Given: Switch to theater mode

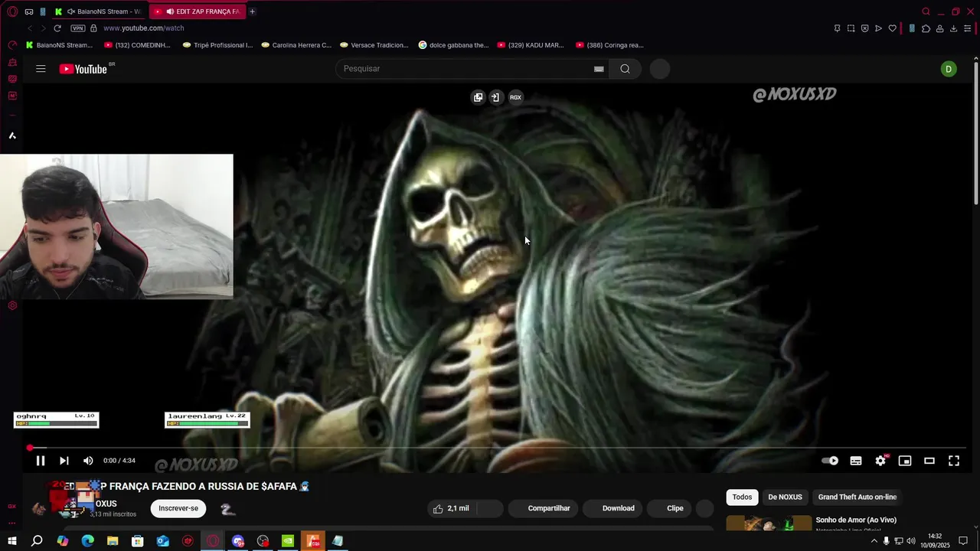Looking at the screenshot, I should coord(929,461).
